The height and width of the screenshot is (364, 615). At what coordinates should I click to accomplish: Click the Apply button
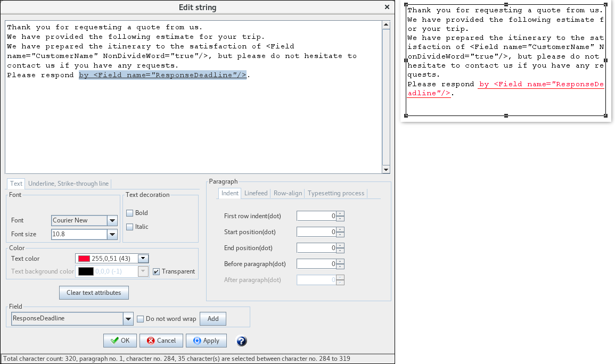[206, 341]
